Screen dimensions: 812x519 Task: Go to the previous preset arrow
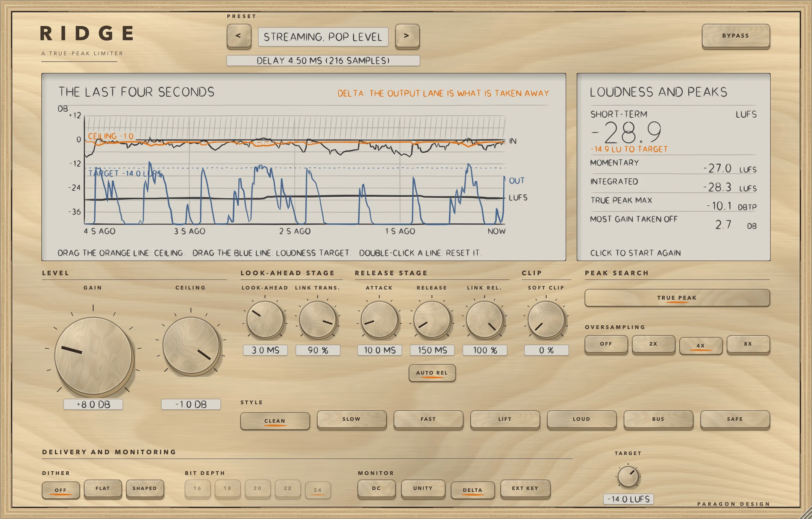[239, 36]
